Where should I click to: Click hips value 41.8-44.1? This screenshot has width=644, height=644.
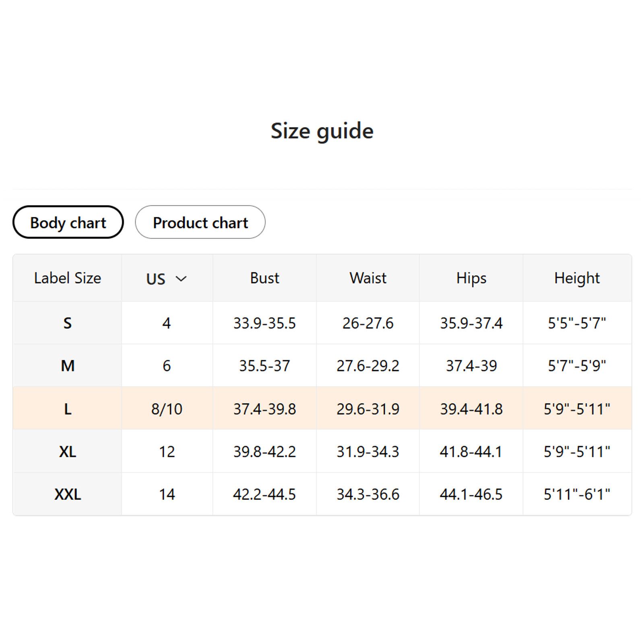tap(471, 452)
